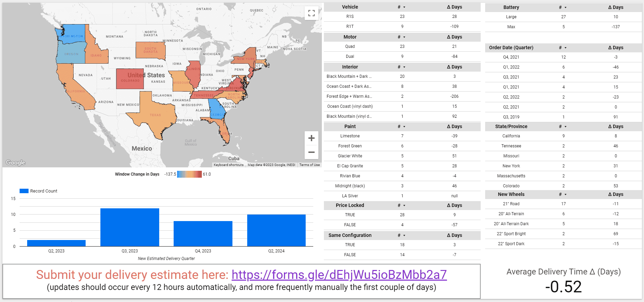Screen dimensions: 644x302
Task: Select the 20" All-Terrain Dark wheels row
Action: tap(564, 224)
